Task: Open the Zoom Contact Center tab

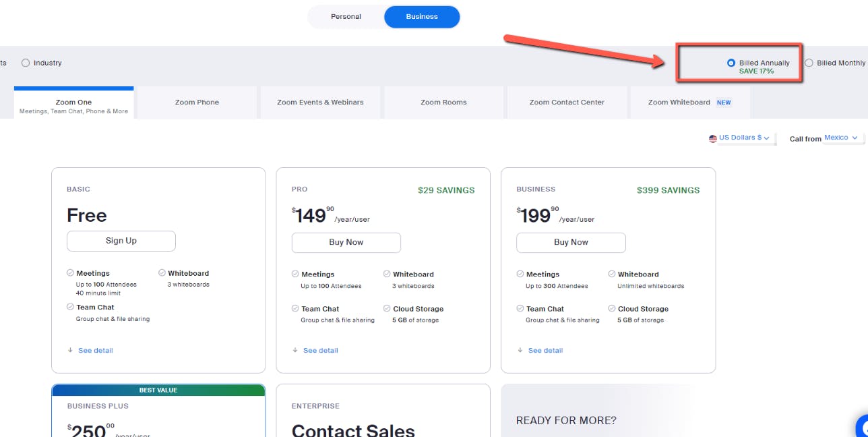Action: [567, 103]
